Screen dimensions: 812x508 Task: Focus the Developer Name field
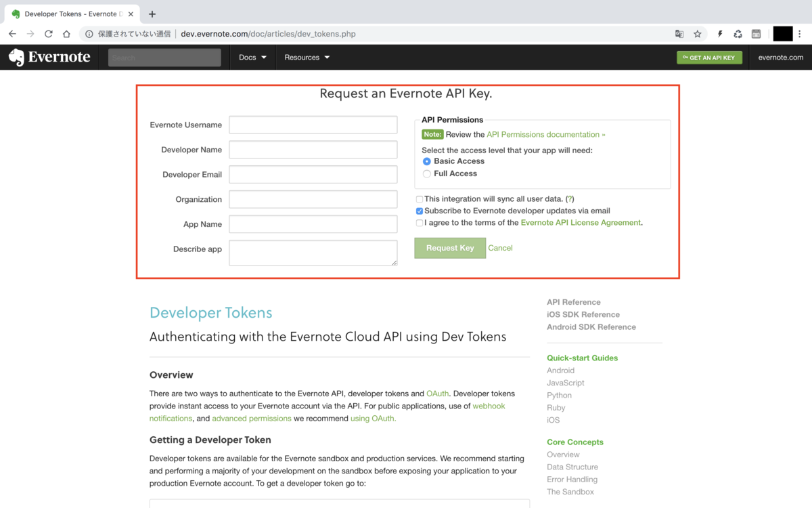tap(313, 150)
